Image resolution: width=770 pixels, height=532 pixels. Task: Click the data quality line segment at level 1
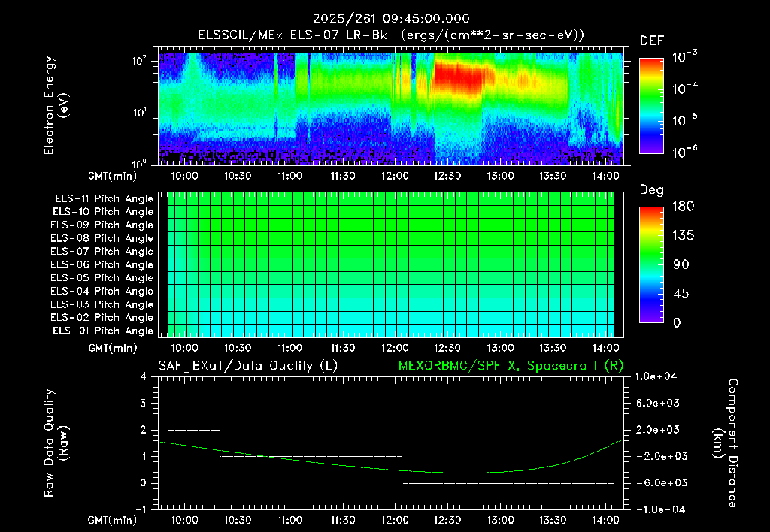click(311, 456)
